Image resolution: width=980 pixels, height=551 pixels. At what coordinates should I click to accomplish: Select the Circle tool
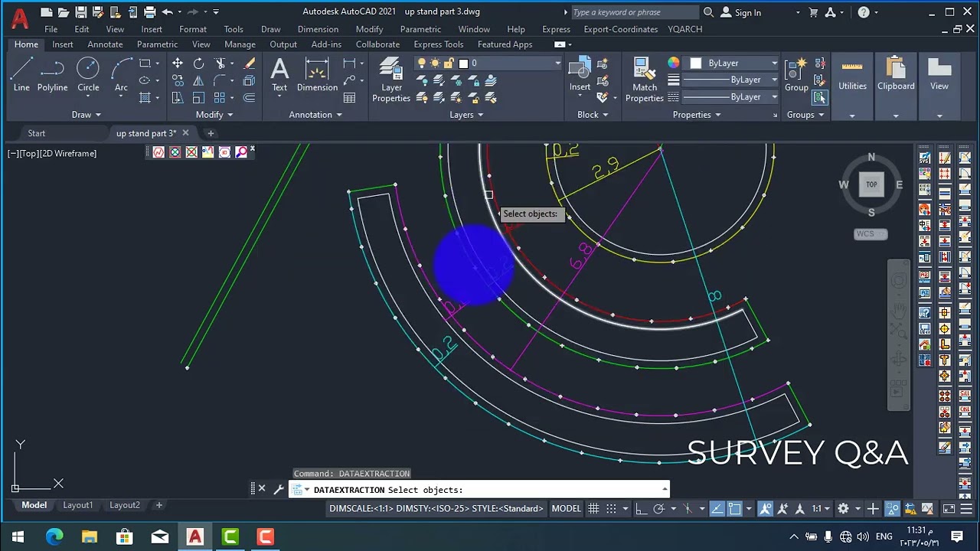pos(88,74)
